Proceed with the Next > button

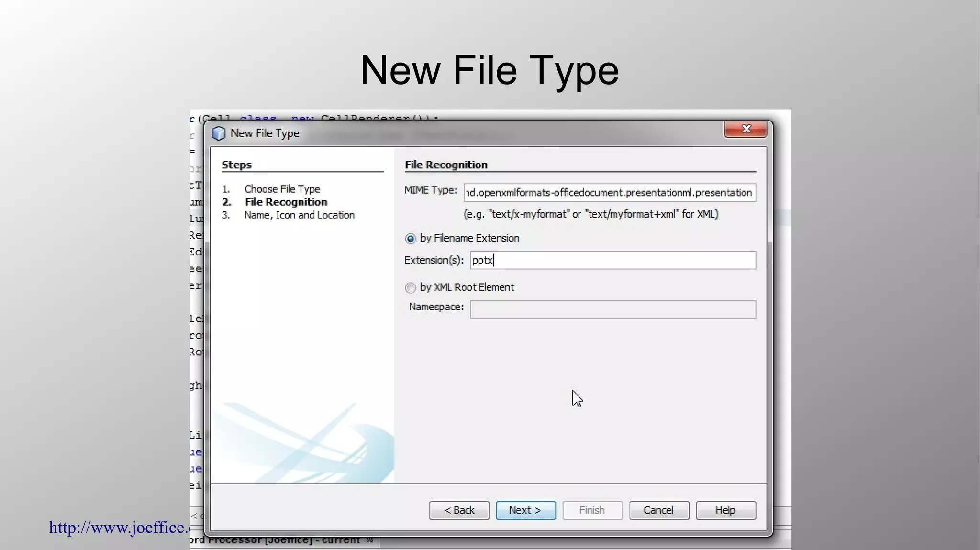[526, 510]
